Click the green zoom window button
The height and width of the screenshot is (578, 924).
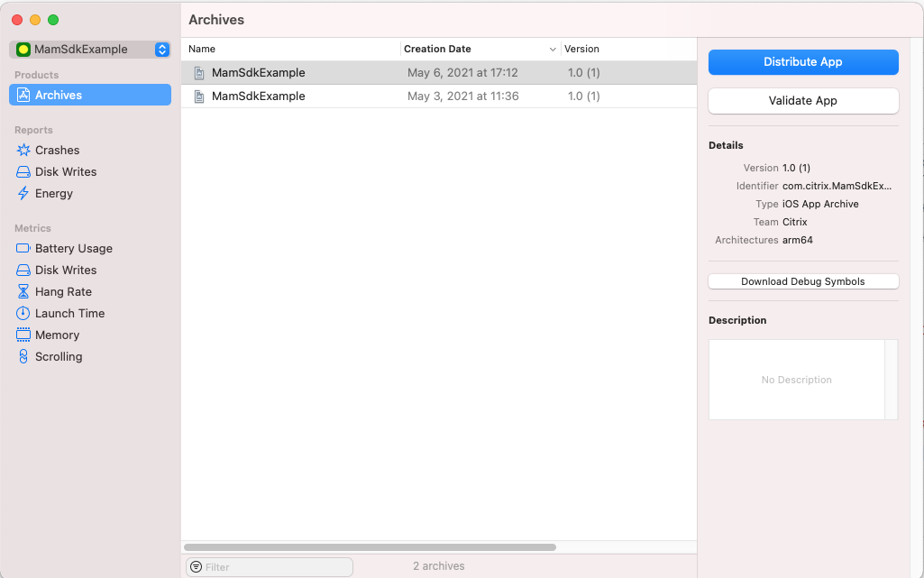tap(53, 20)
